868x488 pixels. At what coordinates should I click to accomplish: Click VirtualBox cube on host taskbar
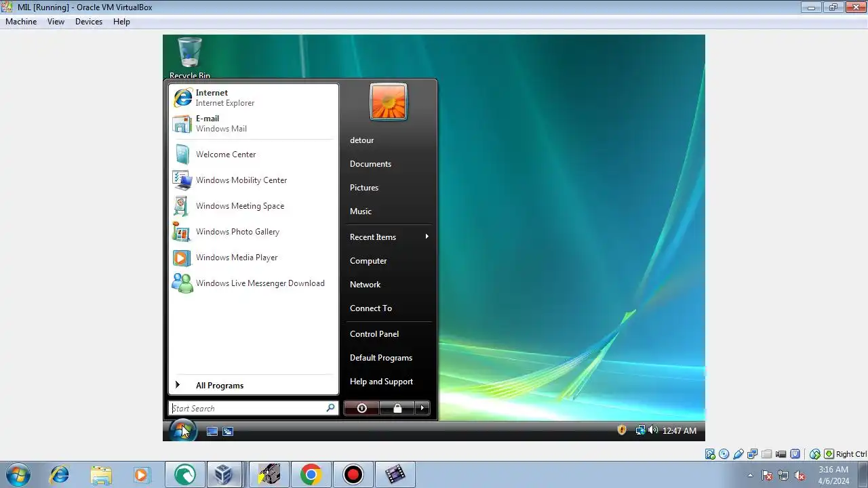224,474
